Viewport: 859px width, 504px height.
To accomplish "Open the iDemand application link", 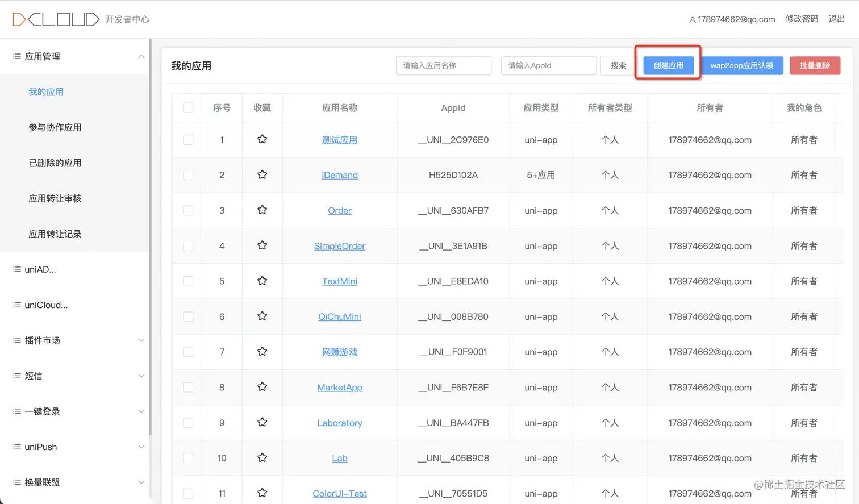I will click(340, 175).
